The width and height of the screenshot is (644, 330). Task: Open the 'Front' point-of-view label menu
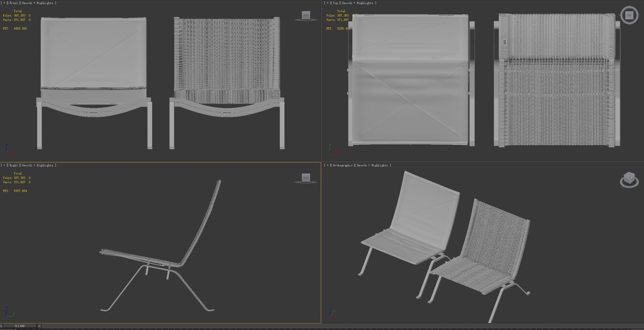(x=13, y=3)
